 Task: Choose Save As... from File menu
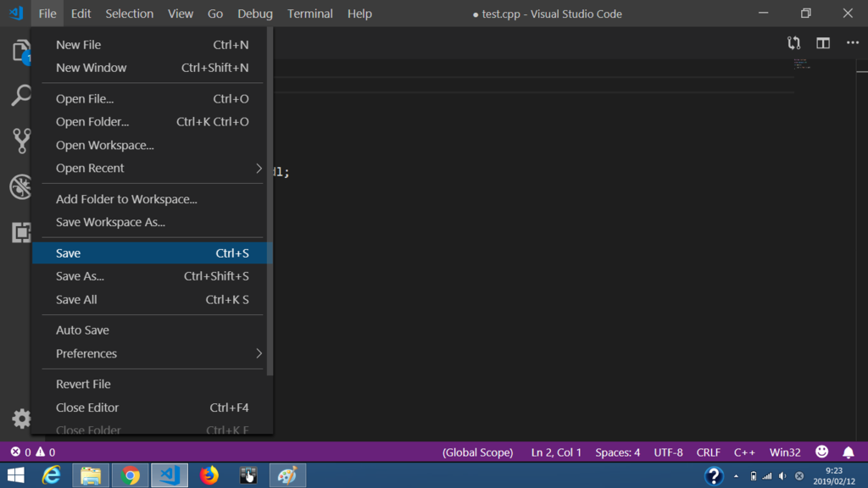(x=153, y=276)
